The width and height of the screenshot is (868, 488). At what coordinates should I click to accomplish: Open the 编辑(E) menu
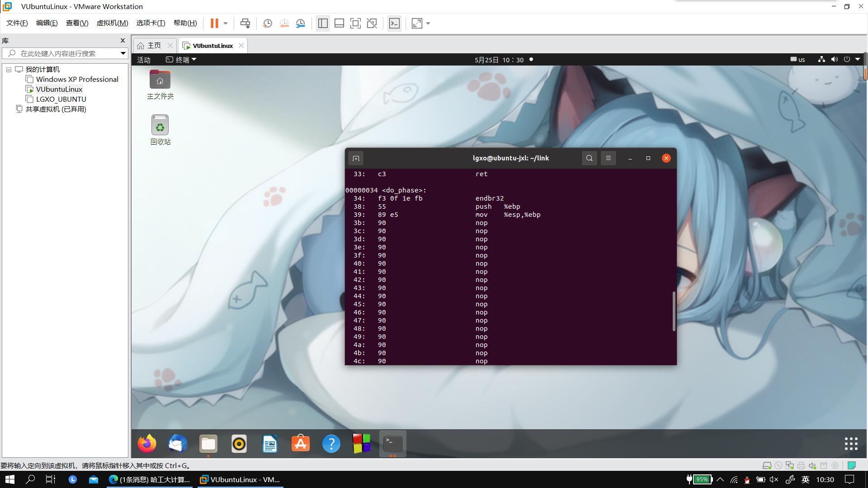coord(47,23)
